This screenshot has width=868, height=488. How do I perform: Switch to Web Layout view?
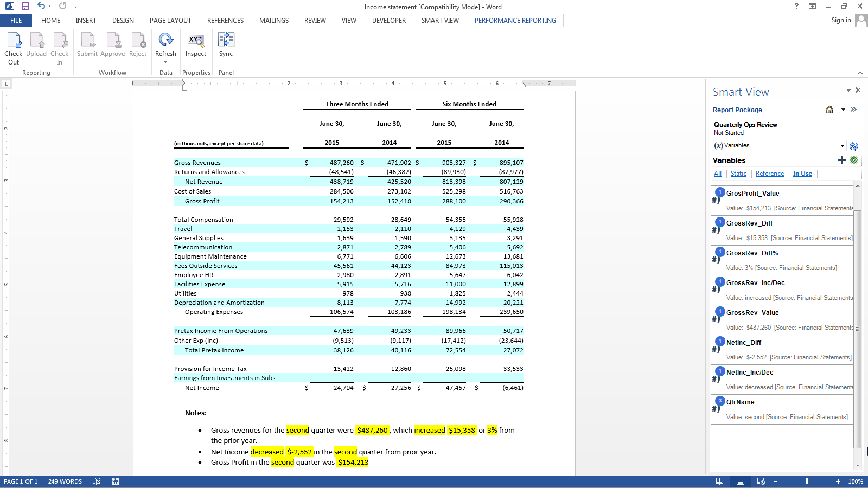pos(759,481)
